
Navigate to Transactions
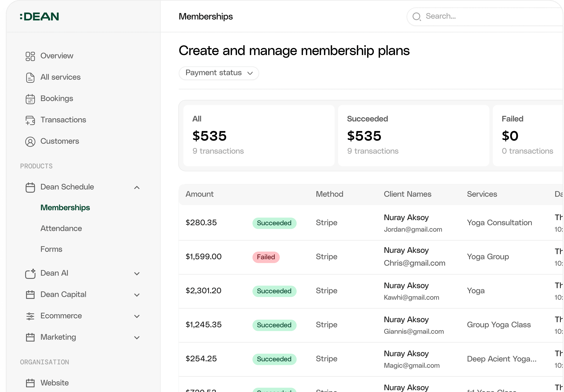(63, 120)
